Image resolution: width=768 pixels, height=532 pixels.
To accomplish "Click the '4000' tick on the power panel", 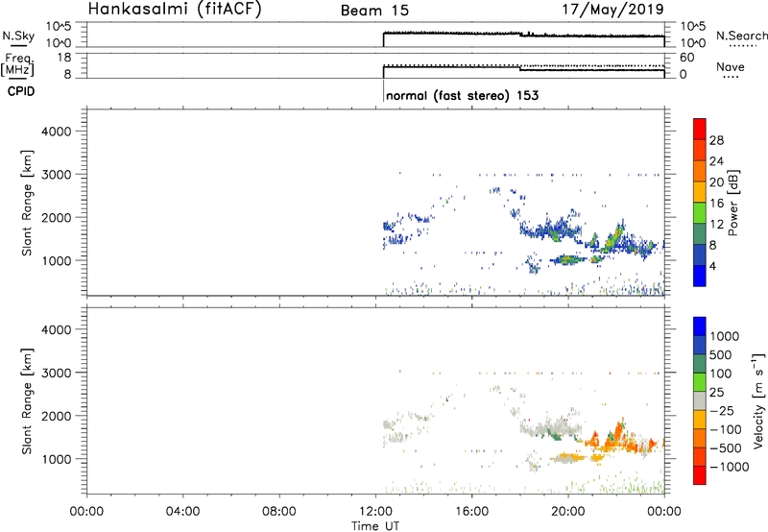I will [56, 132].
